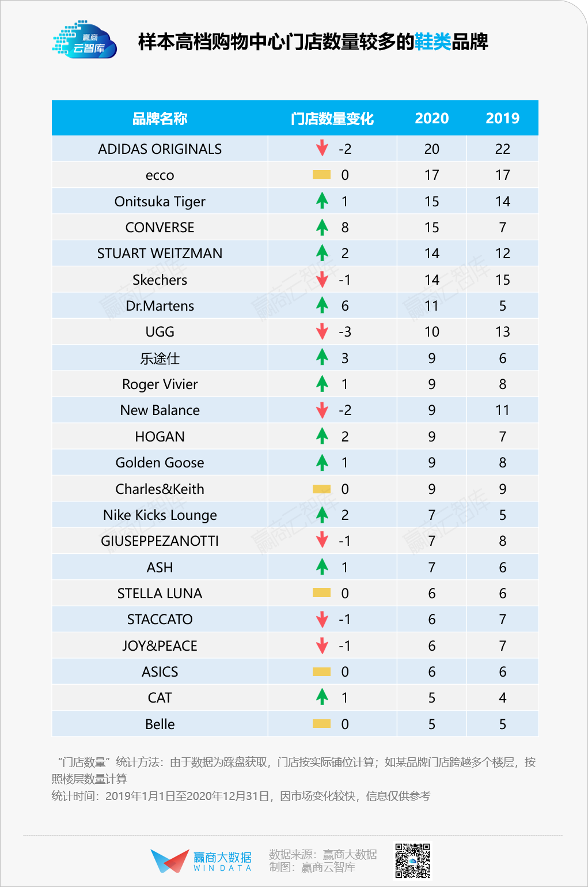Click the 数据来源 赢商大数据 footer text

click(x=323, y=854)
